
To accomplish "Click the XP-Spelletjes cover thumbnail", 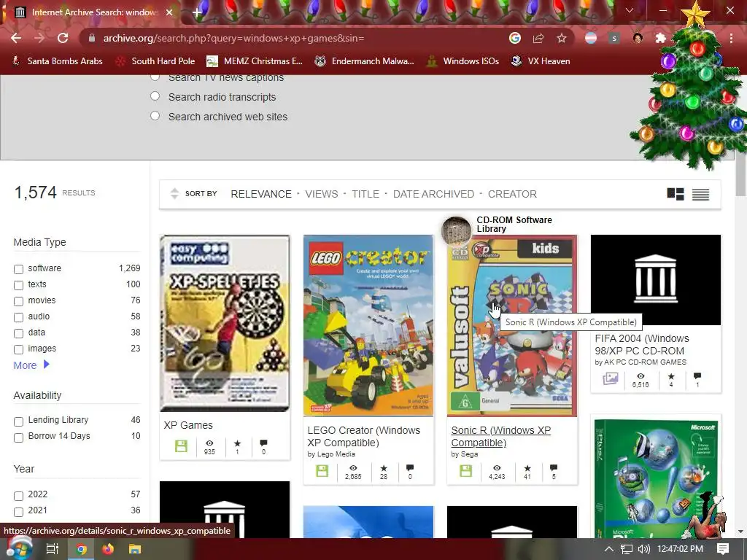I will pyautogui.click(x=225, y=323).
